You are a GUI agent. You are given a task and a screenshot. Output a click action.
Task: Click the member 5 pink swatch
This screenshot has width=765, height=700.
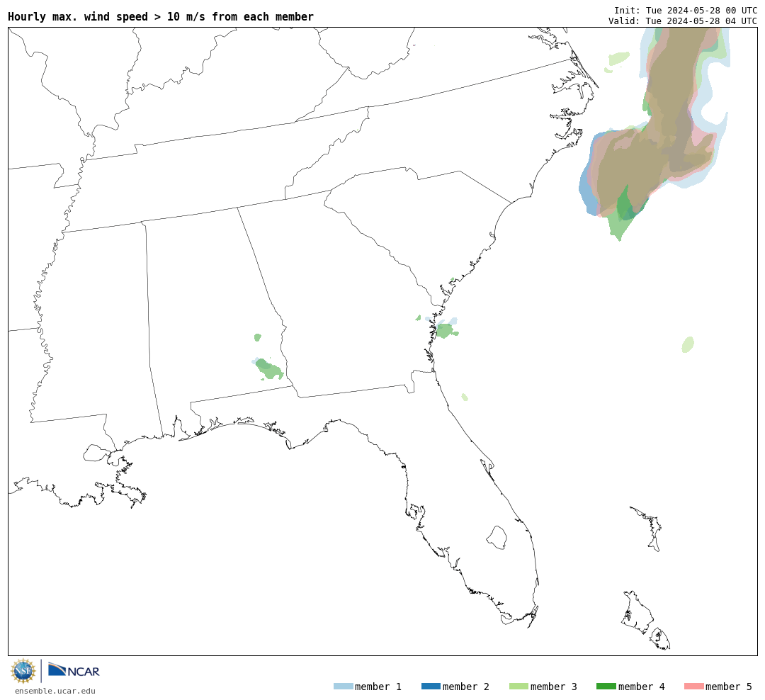[693, 687]
